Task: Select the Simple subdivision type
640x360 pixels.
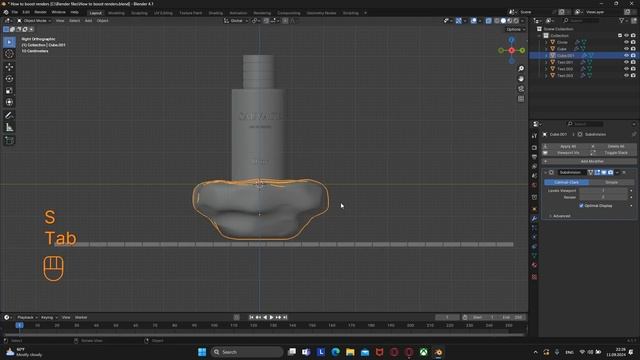Action: click(611, 182)
